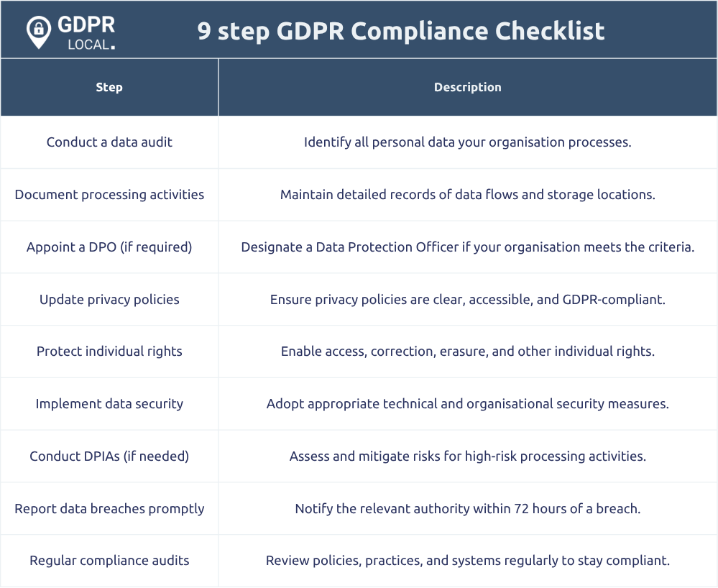The width and height of the screenshot is (718, 588).
Task: Click the '9 step GDPR Compliance Checklist' title
Action: [400, 31]
